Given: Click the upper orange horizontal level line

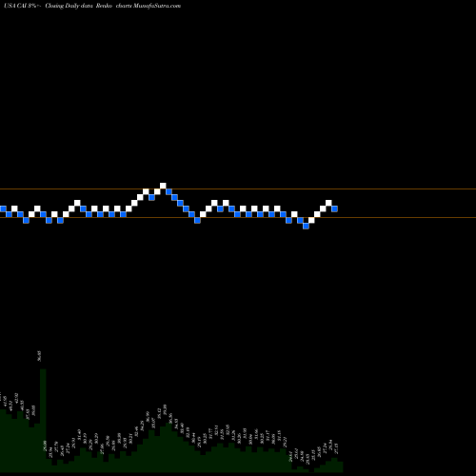Looking at the screenshot, I should tap(238, 189).
